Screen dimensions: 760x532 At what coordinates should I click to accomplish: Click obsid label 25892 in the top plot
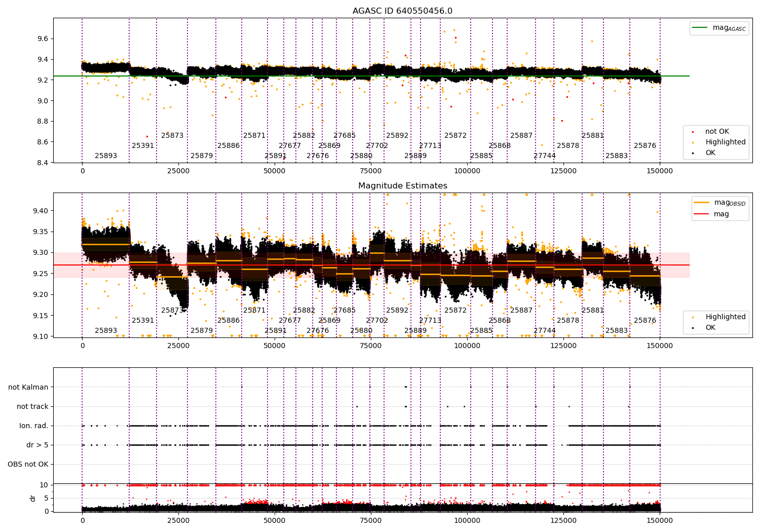(x=397, y=135)
